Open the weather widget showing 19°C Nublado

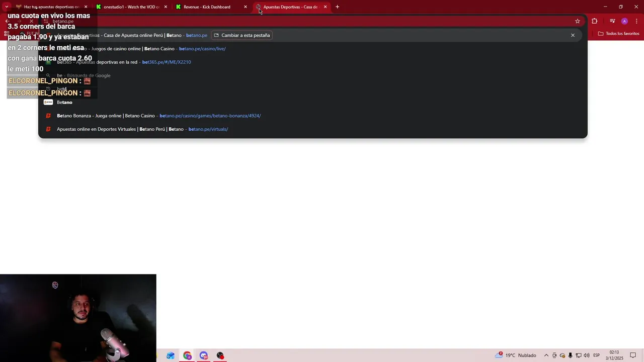(x=516, y=355)
